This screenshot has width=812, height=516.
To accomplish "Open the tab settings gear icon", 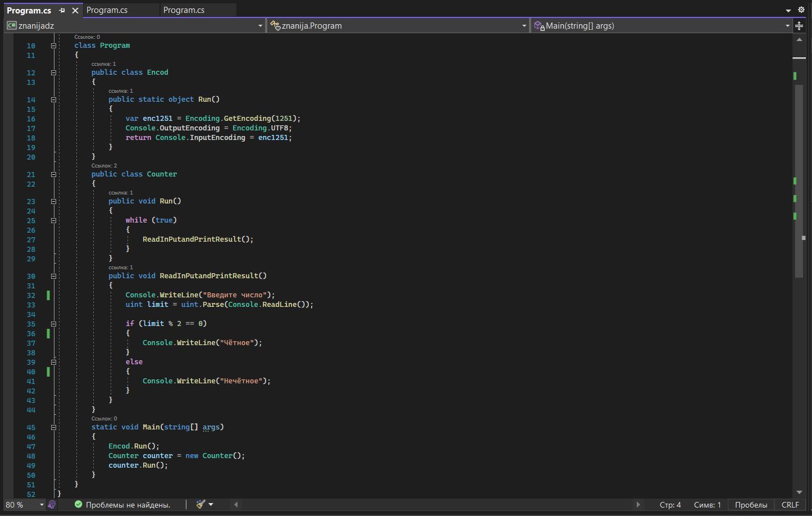I will (801, 10).
